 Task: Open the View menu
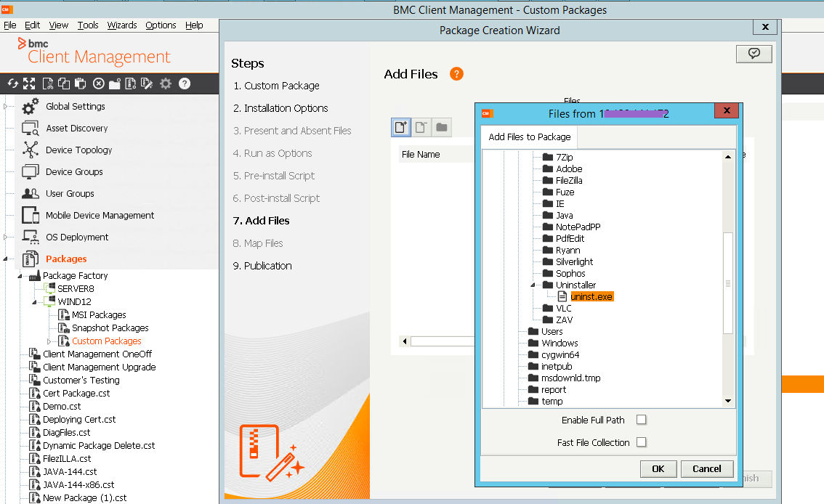point(58,25)
